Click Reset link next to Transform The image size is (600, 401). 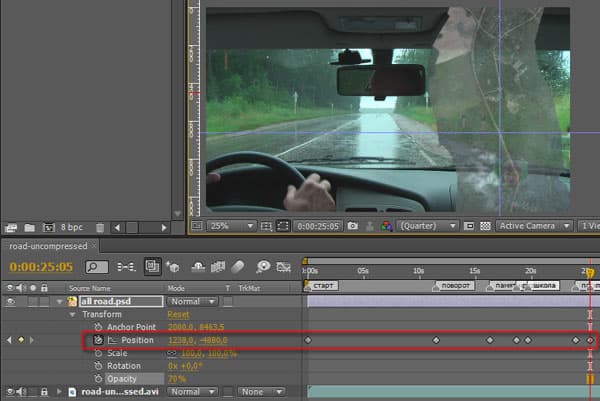178,315
